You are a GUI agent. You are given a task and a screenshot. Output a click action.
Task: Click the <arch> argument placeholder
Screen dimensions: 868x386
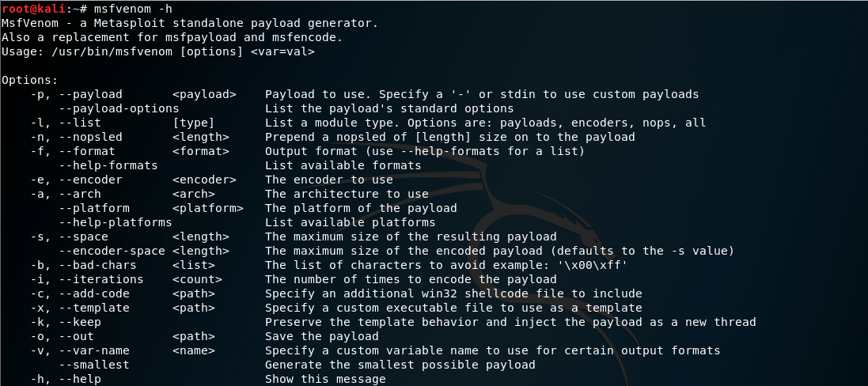pos(194,194)
